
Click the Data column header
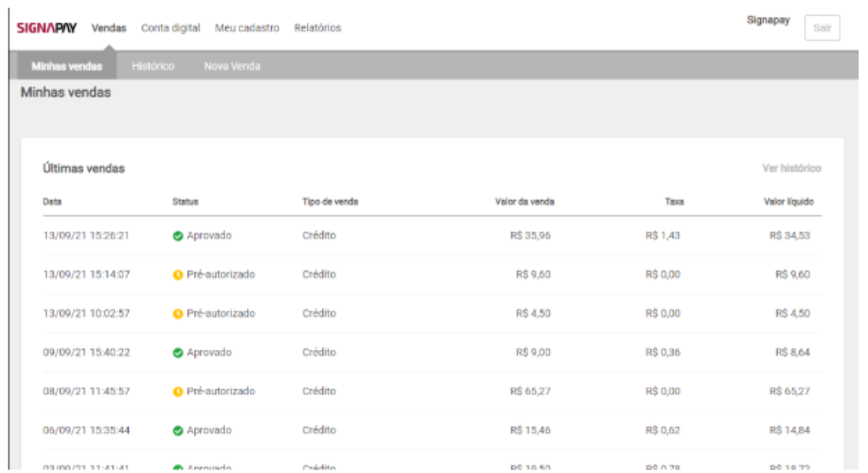[x=52, y=203]
